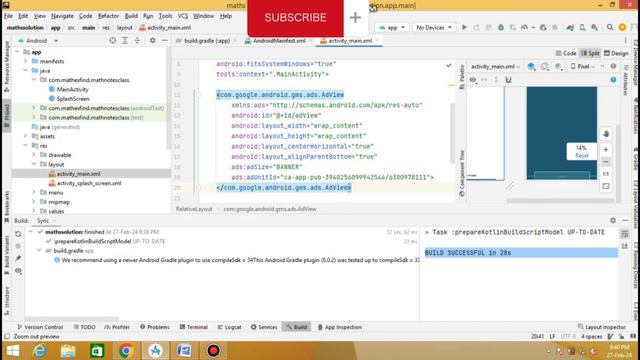Toggle the Resource Manager side panel
The image size is (640, 360).
pos(7,65)
